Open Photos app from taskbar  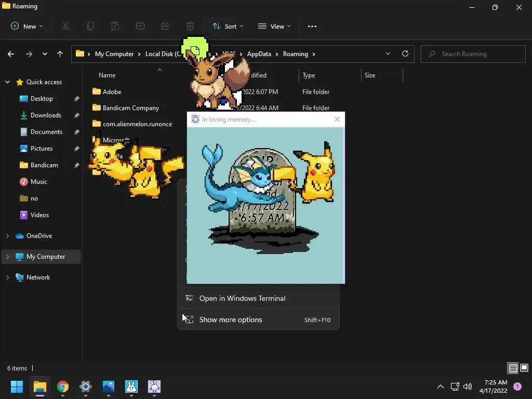(x=109, y=387)
